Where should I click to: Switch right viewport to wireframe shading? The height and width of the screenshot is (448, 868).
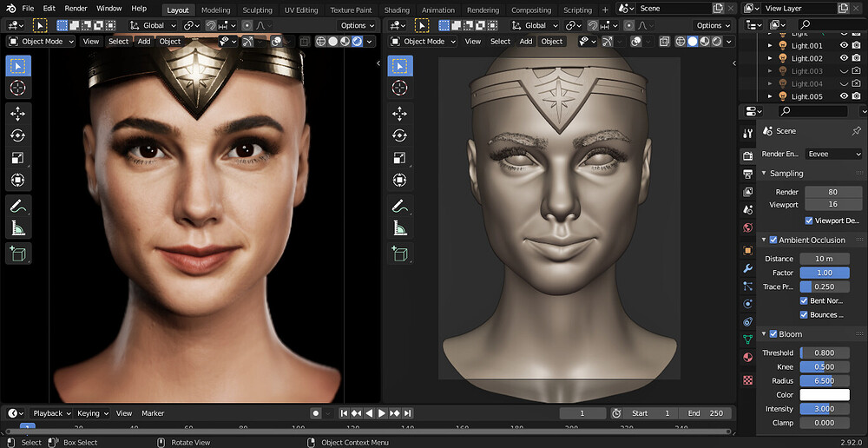click(x=681, y=41)
